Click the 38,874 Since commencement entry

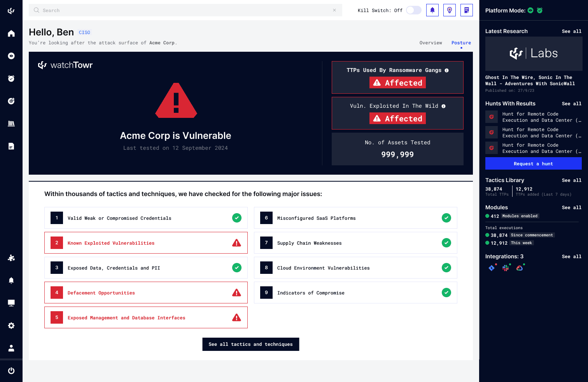pos(520,235)
